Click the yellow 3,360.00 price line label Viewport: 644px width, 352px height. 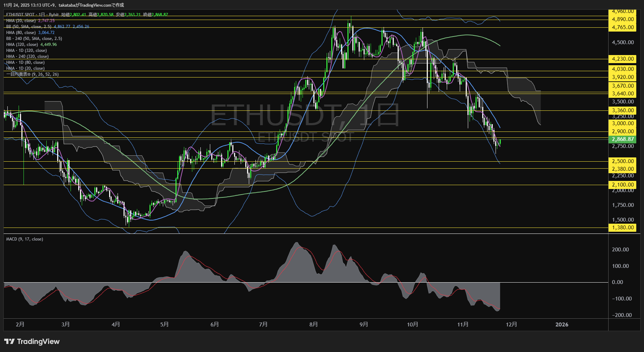(622, 110)
